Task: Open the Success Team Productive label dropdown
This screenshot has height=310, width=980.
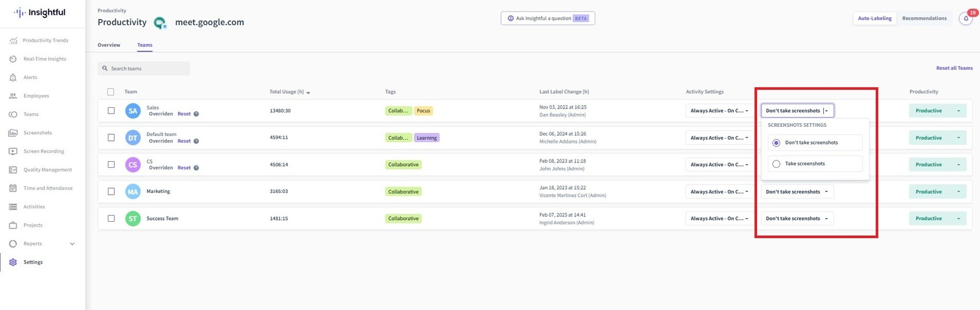Action: point(938,219)
